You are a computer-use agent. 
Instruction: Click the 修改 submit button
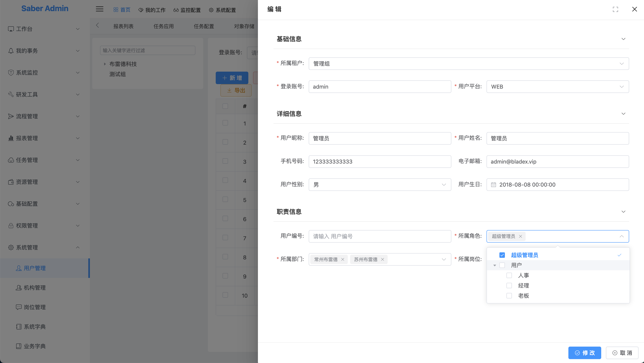(x=584, y=353)
